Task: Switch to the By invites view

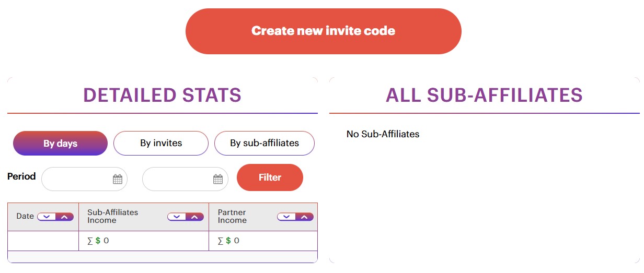Action: (x=161, y=143)
